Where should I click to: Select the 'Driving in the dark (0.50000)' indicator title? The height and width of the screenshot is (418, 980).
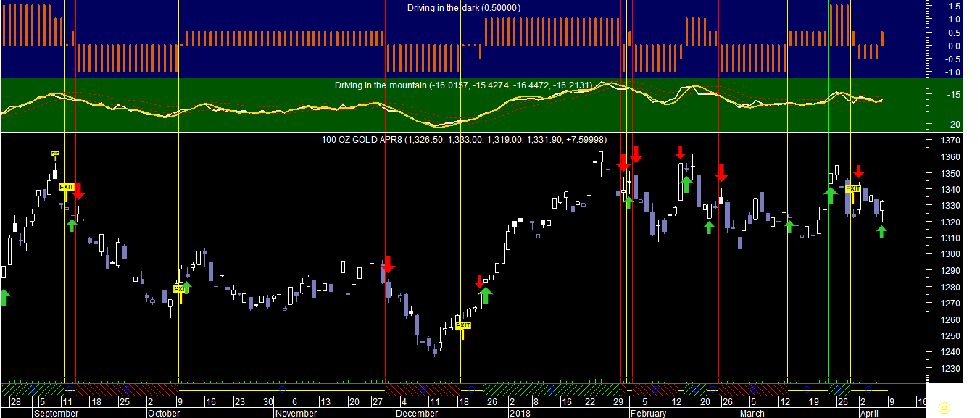(x=464, y=8)
